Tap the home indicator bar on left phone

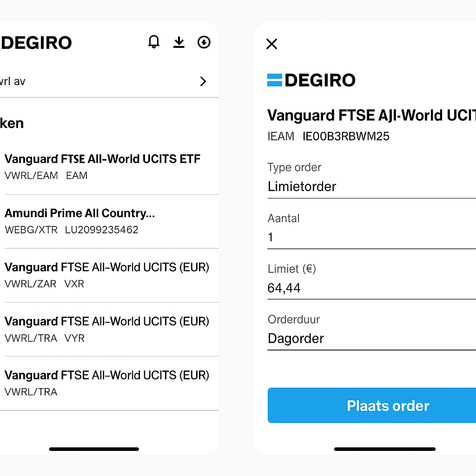pos(94,449)
